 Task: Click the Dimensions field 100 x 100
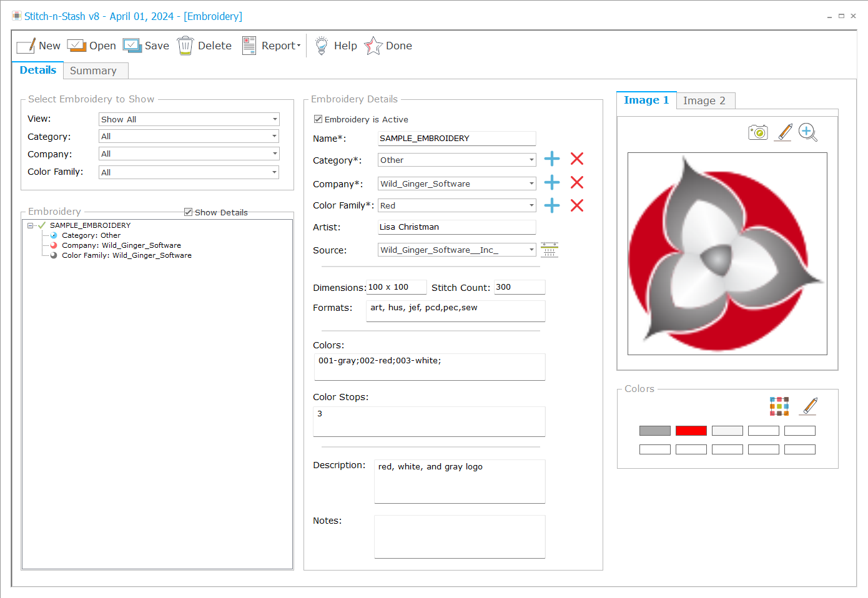tap(397, 287)
